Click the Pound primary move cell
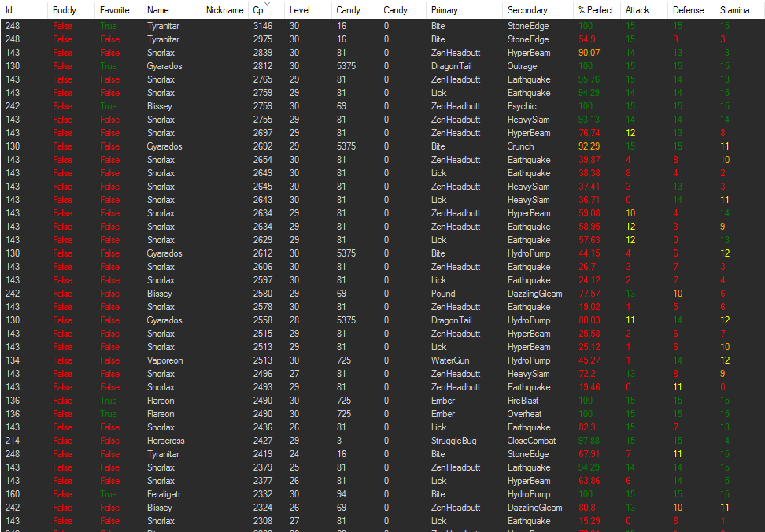The image size is (765, 532). (443, 294)
